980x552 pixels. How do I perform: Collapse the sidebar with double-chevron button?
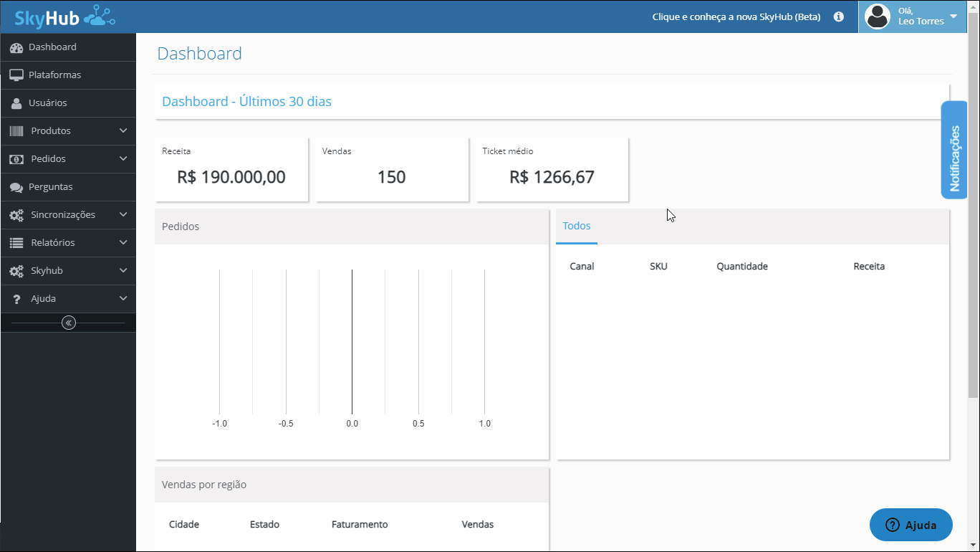[x=68, y=323]
